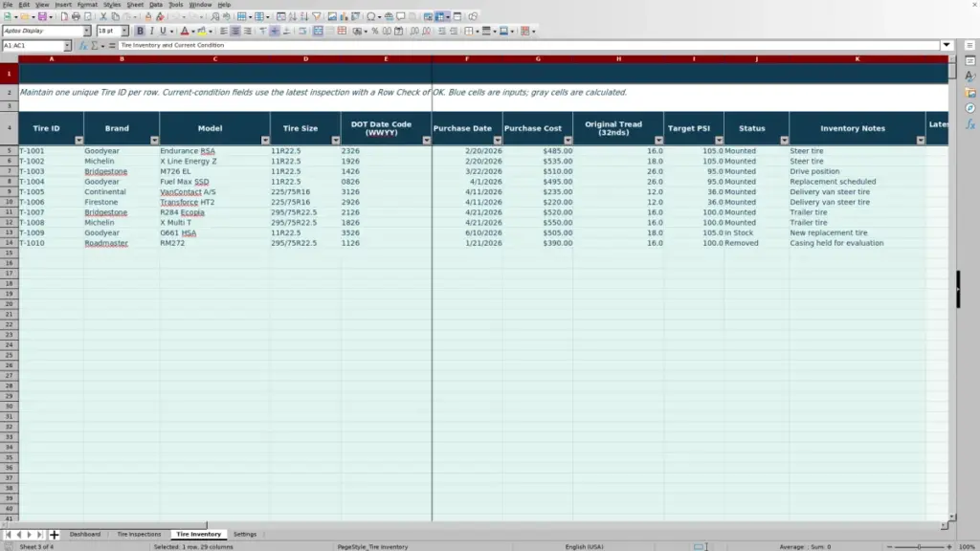Click the Format as Percent icon
The image size is (980, 551).
click(x=375, y=32)
